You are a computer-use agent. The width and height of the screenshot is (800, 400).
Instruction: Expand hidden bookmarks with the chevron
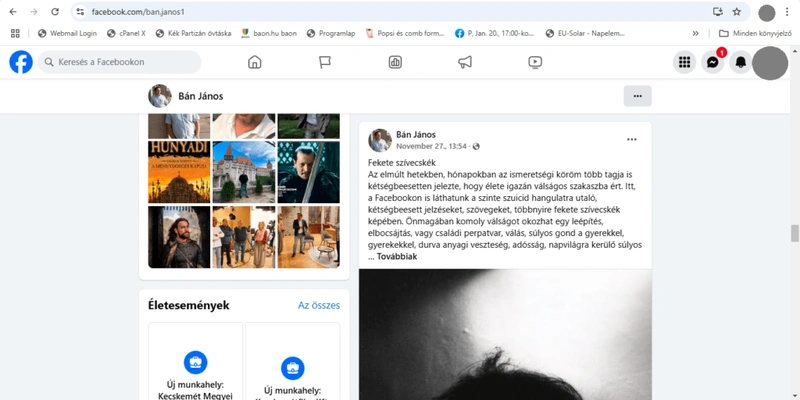click(695, 34)
